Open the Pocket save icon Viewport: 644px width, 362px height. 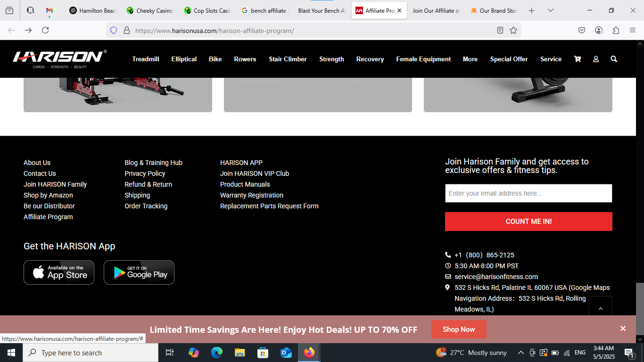582,30
